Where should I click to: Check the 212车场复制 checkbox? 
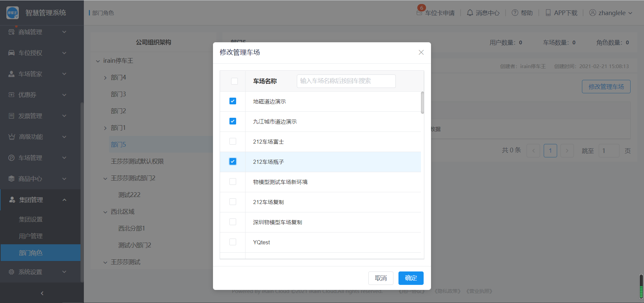click(x=233, y=202)
